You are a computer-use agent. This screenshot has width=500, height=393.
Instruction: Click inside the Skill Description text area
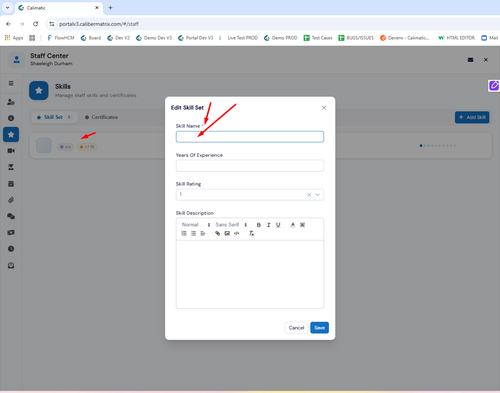pos(250,274)
